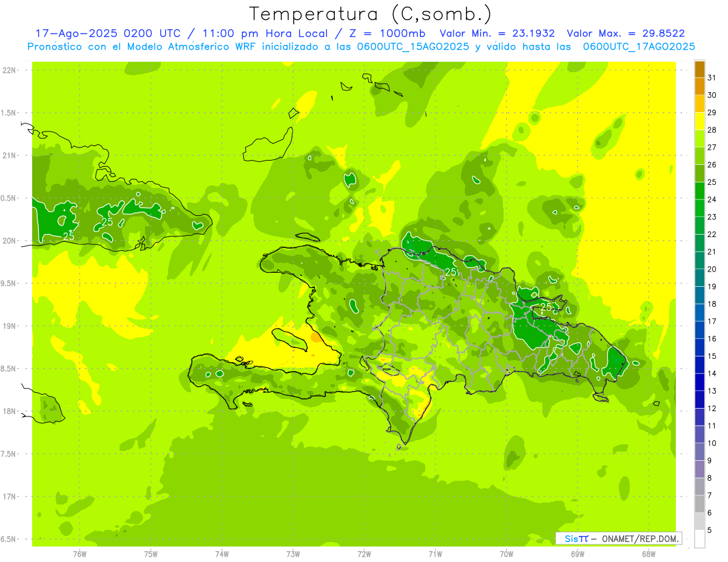Pick the purple legend swatch between 9 and 10
This screenshot has width=728, height=562.
click(699, 452)
